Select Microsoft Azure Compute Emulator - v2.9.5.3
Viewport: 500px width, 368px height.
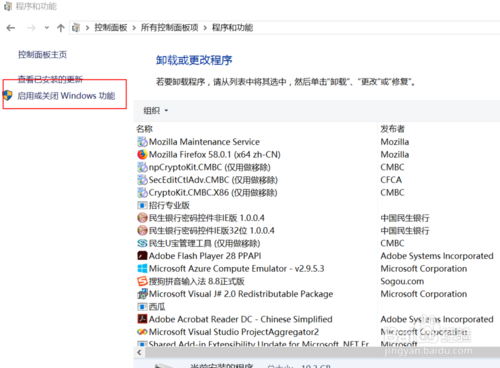pyautogui.click(x=236, y=269)
